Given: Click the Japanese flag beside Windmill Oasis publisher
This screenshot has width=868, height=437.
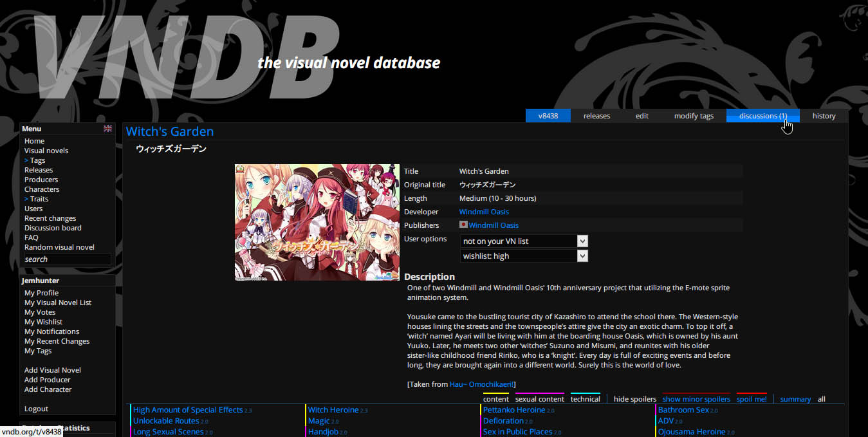Looking at the screenshot, I should (x=463, y=225).
